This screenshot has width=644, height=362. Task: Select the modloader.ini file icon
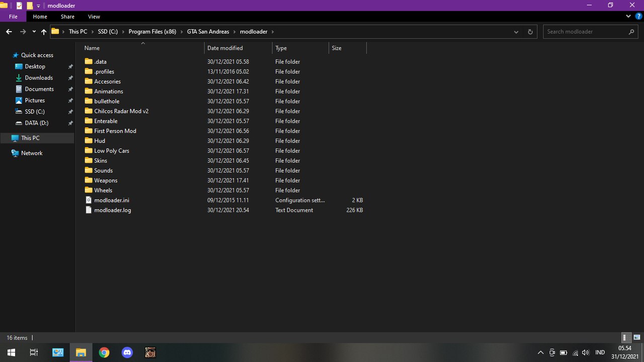tap(89, 200)
